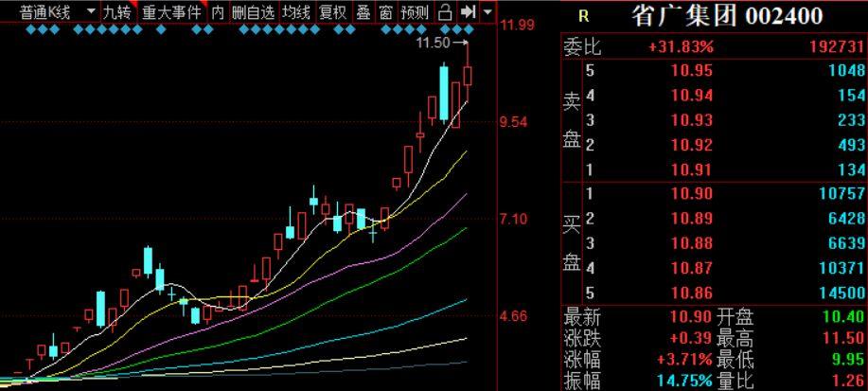The width and height of the screenshot is (868, 391).
Task: Click the 窗 window button
Action: tap(385, 12)
